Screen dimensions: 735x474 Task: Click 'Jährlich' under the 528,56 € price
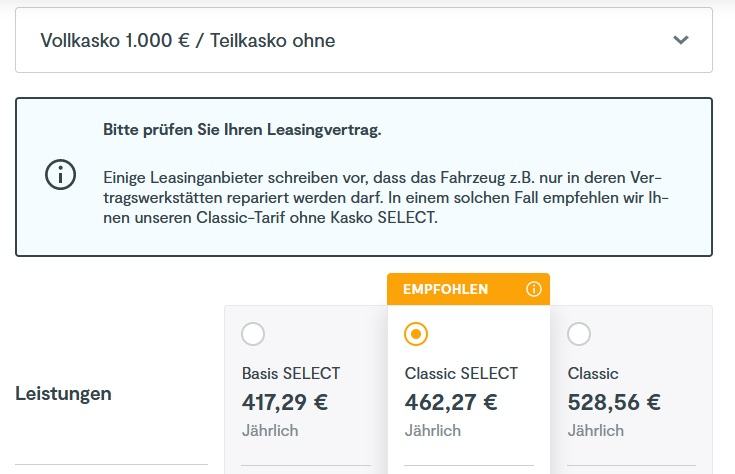tap(596, 431)
